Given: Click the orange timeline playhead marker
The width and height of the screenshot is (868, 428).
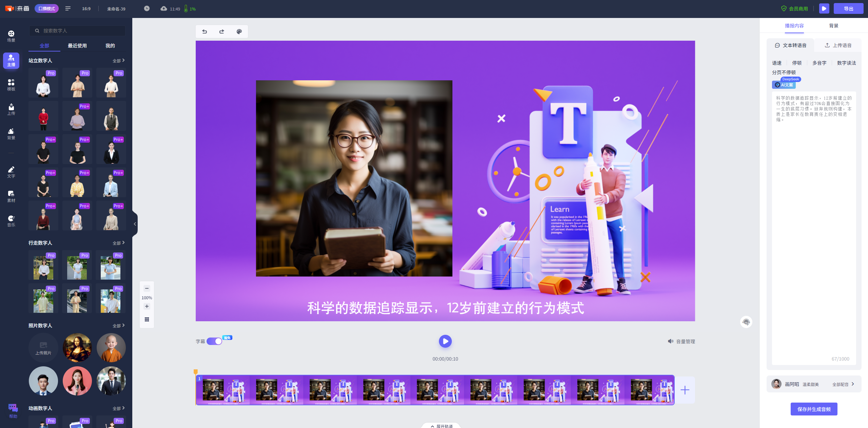Looking at the screenshot, I should pos(196,372).
